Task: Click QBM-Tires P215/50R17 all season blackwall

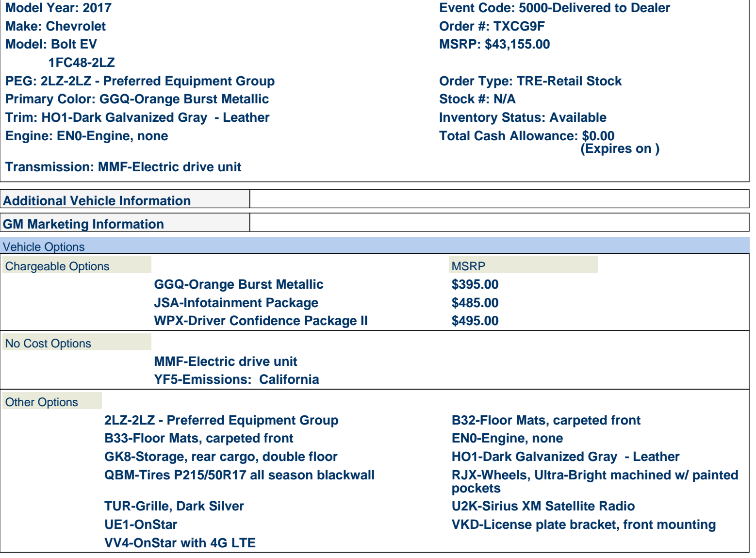Action: point(239,475)
